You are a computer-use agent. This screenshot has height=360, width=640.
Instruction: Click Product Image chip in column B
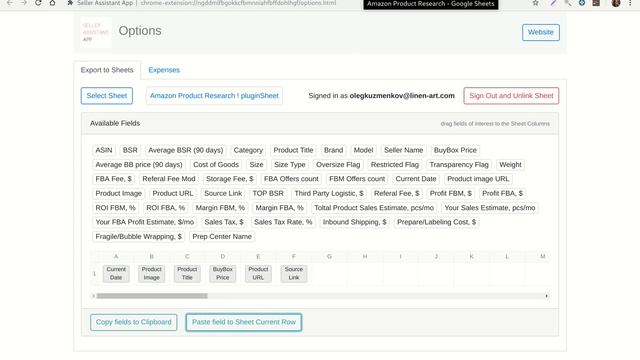pos(151,273)
